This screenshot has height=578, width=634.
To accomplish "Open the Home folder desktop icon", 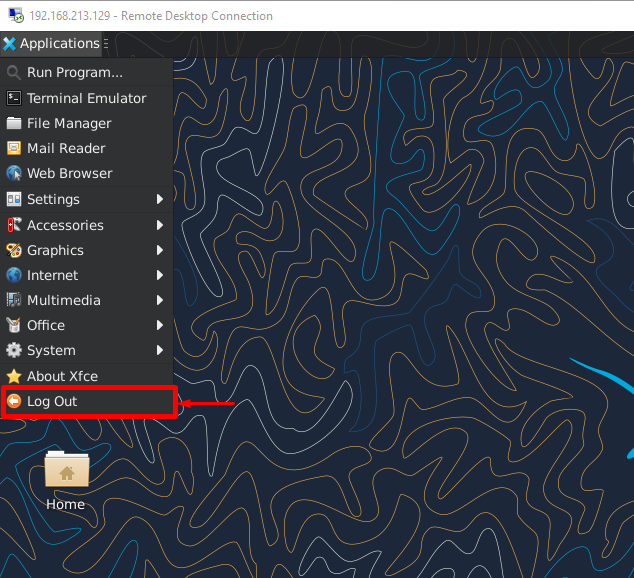I will click(x=66, y=472).
